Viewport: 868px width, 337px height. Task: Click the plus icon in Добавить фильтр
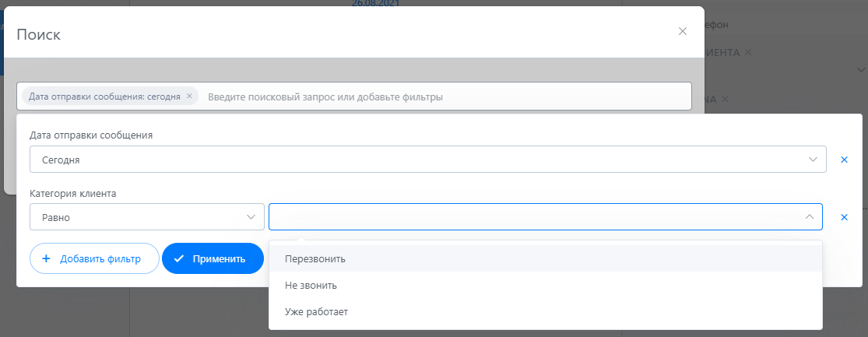point(46,259)
